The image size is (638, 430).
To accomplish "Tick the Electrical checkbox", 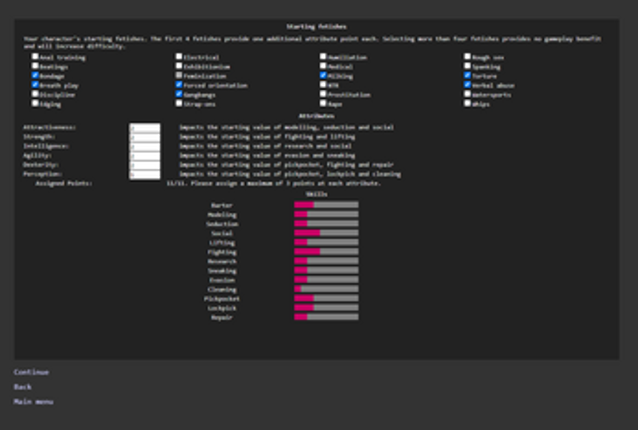I will (179, 57).
